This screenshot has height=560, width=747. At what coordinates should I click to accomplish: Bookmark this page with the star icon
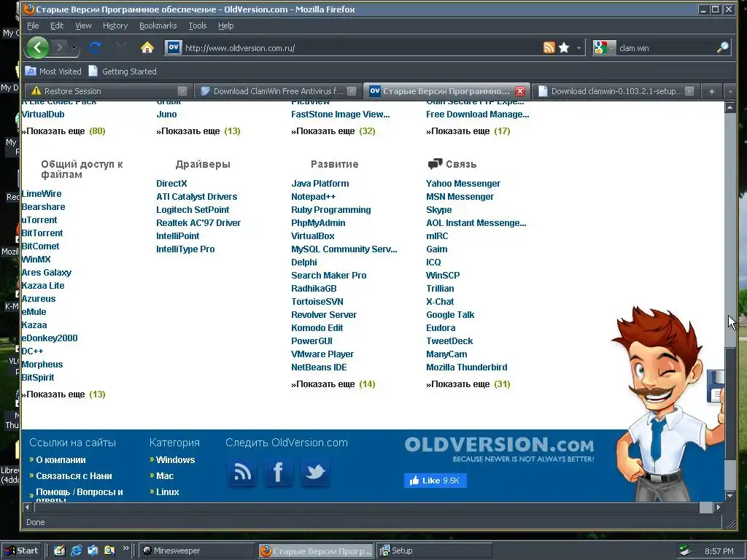pyautogui.click(x=564, y=47)
